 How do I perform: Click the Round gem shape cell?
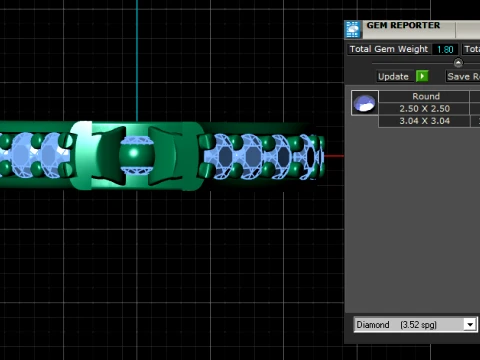(424, 96)
